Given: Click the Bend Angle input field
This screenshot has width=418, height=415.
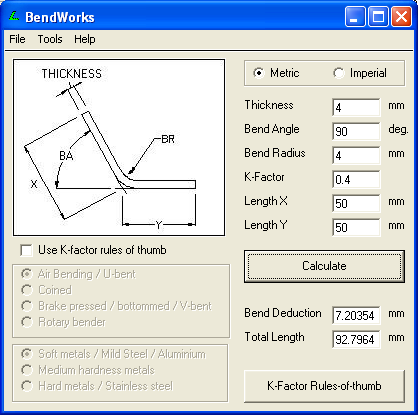Looking at the screenshot, I should [x=356, y=131].
